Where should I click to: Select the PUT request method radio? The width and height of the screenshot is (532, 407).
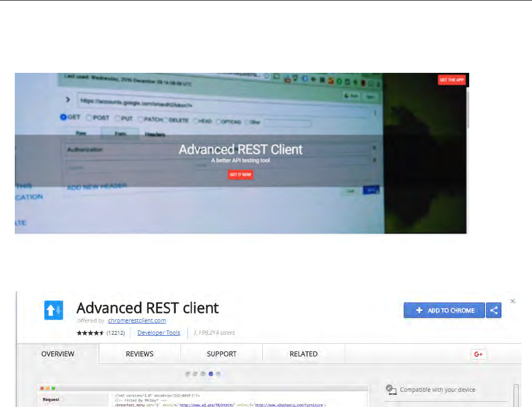point(118,118)
